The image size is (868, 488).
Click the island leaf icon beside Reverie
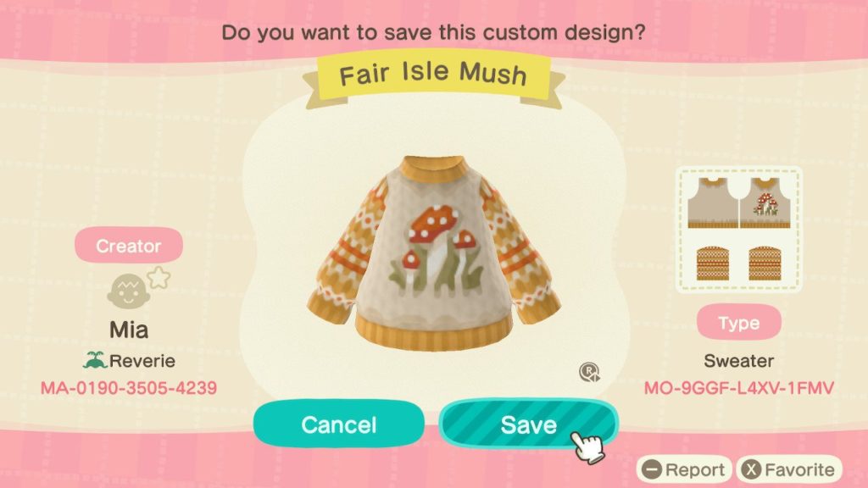(x=95, y=360)
